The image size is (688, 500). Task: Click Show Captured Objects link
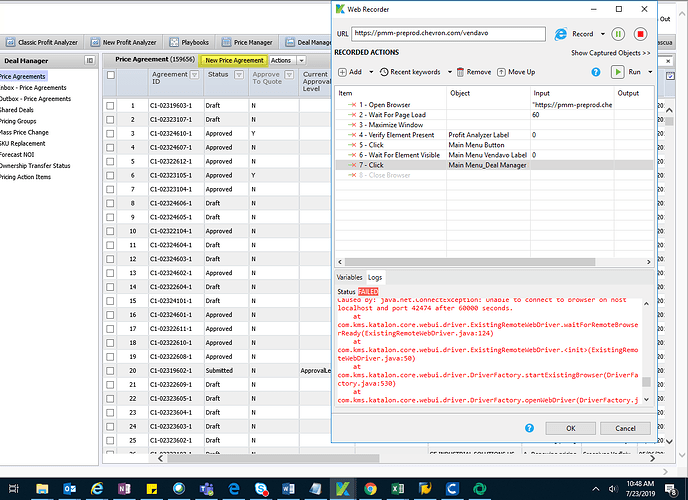coord(610,53)
